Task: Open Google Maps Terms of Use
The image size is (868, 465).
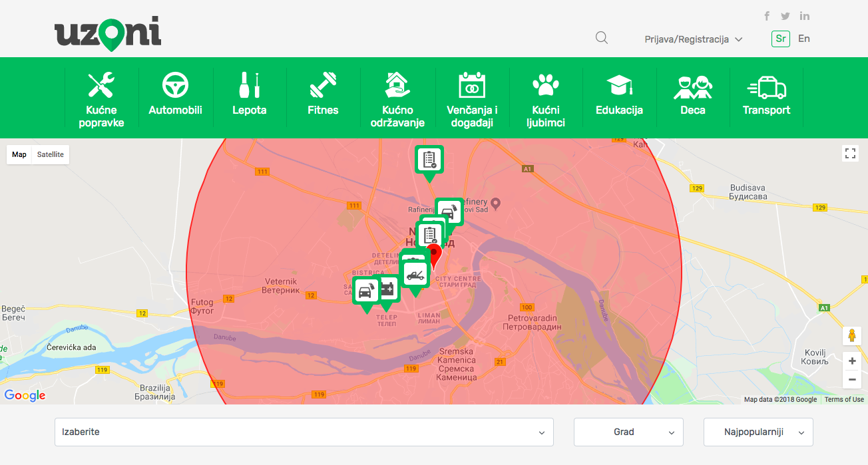Action: pyautogui.click(x=844, y=400)
